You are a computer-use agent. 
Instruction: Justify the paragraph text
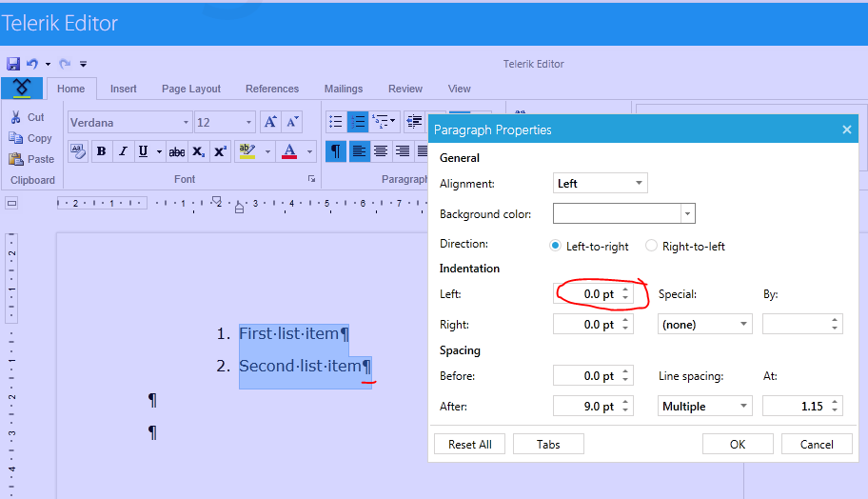[422, 151]
